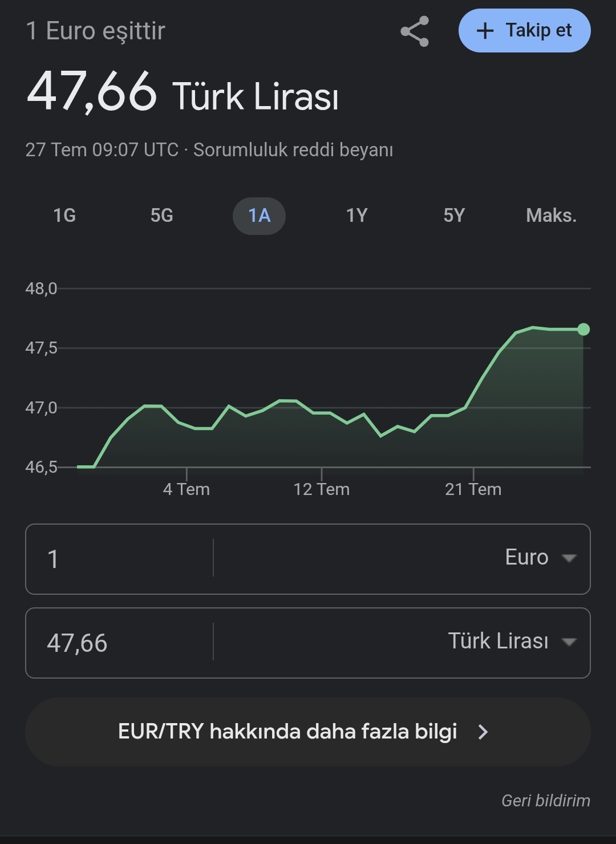Tap the share icon
Screen dimensions: 616x844
(415, 31)
